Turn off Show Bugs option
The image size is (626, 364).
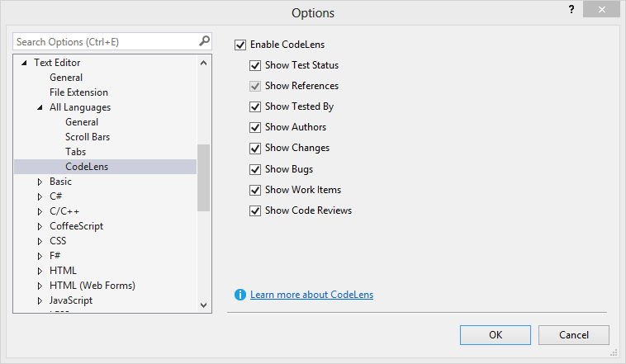tap(255, 169)
